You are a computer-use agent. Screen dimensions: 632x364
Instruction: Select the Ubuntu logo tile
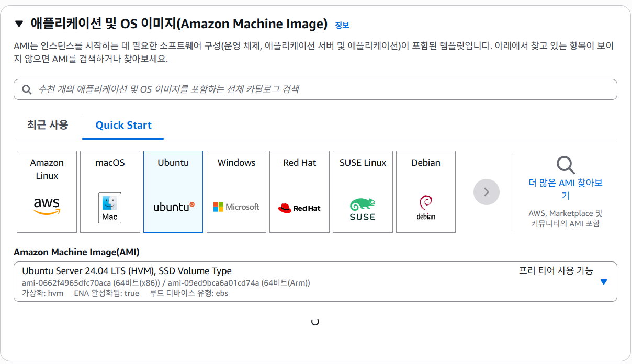[173, 191]
